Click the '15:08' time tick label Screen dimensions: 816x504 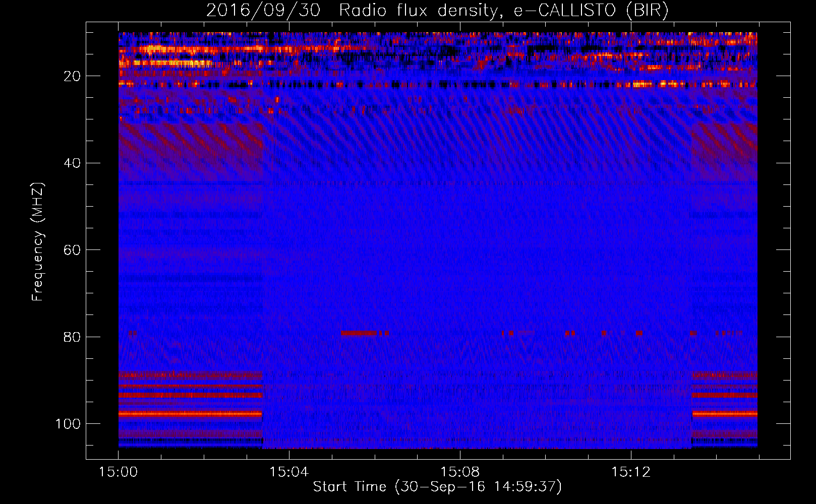point(460,472)
